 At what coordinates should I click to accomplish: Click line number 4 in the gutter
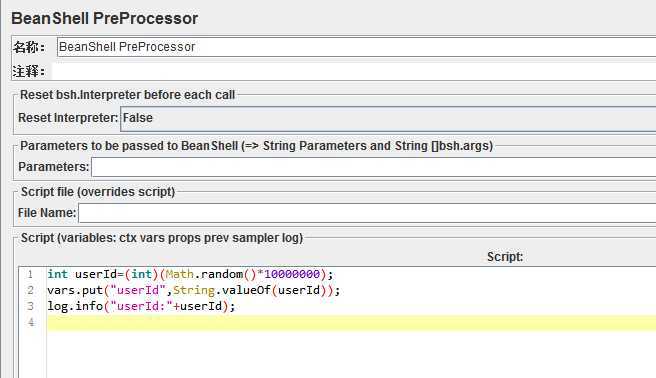click(31, 322)
